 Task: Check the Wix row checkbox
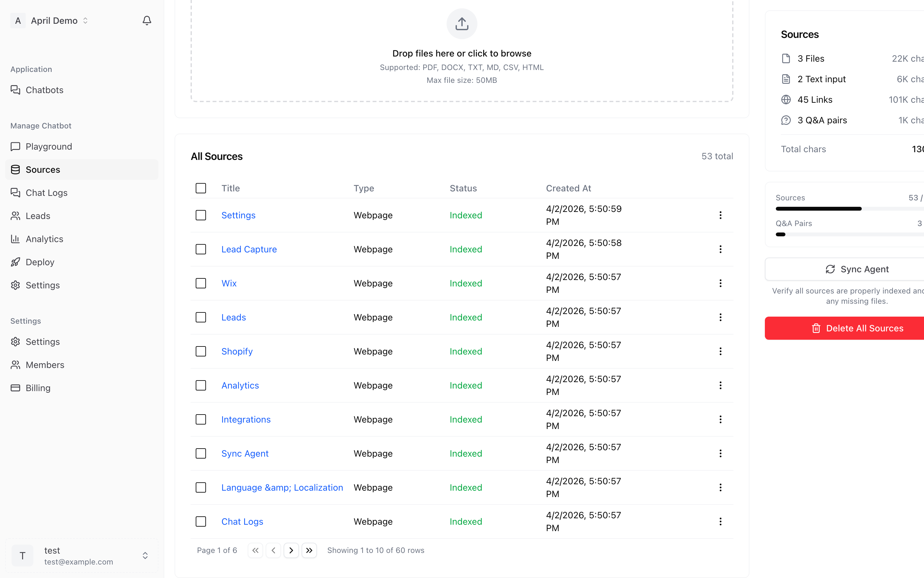(x=201, y=283)
